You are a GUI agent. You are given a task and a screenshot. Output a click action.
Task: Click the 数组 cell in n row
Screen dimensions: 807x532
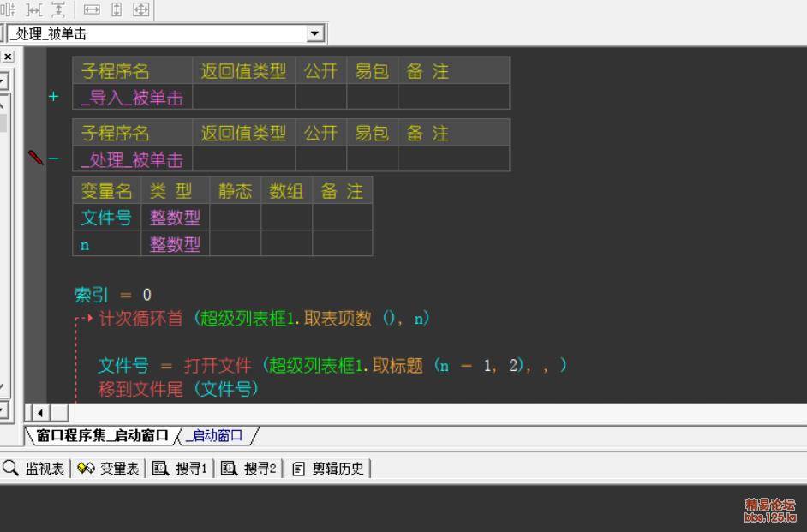(x=287, y=243)
